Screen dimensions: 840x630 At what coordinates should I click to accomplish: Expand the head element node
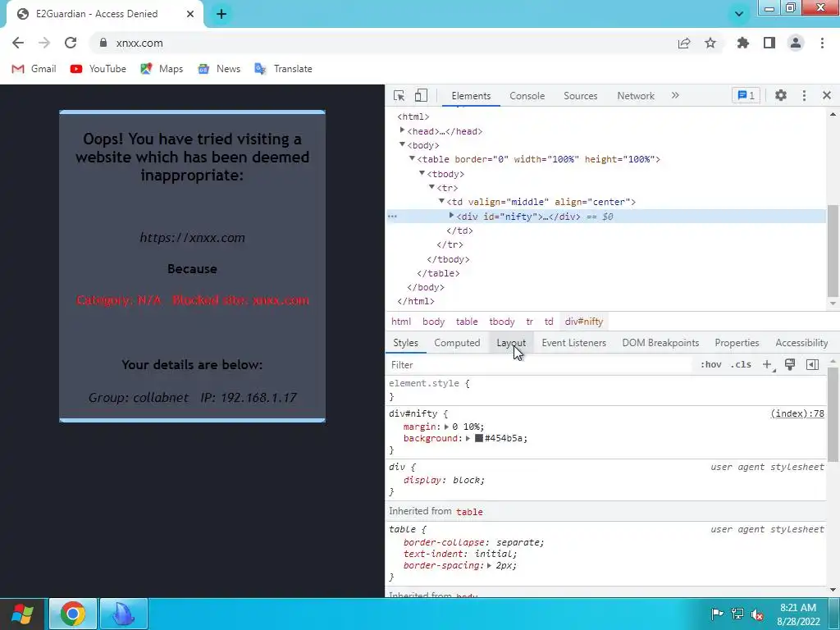pyautogui.click(x=402, y=130)
